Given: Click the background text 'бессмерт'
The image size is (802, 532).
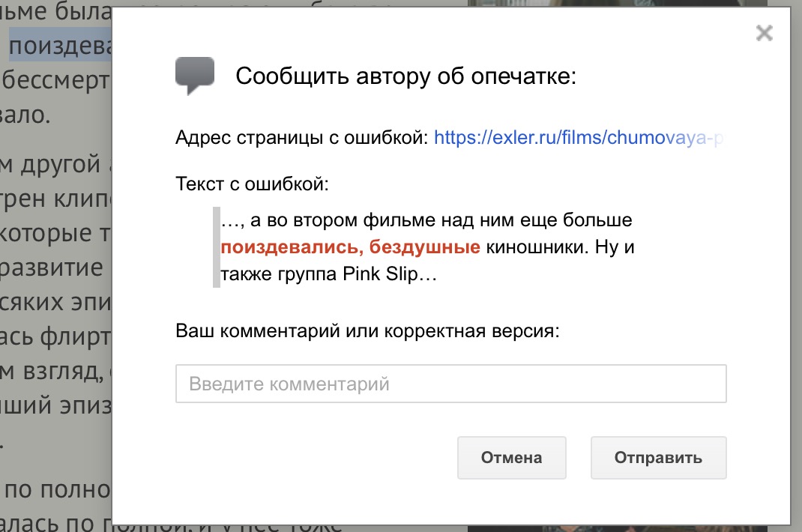Looking at the screenshot, I should [56, 81].
